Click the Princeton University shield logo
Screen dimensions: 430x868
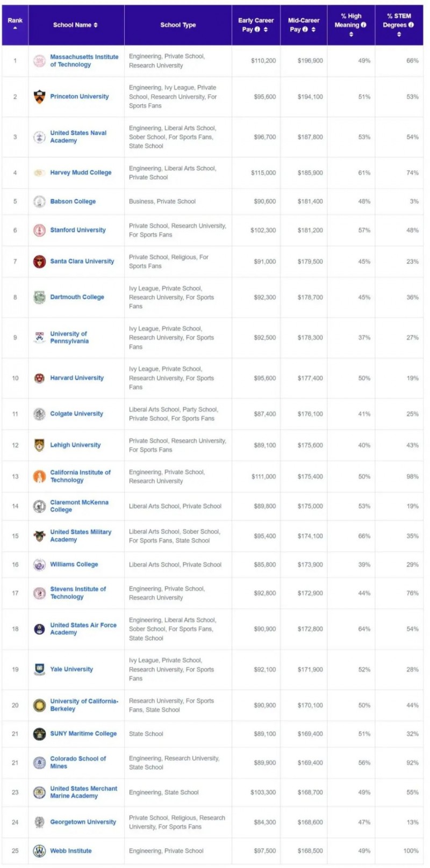click(39, 97)
